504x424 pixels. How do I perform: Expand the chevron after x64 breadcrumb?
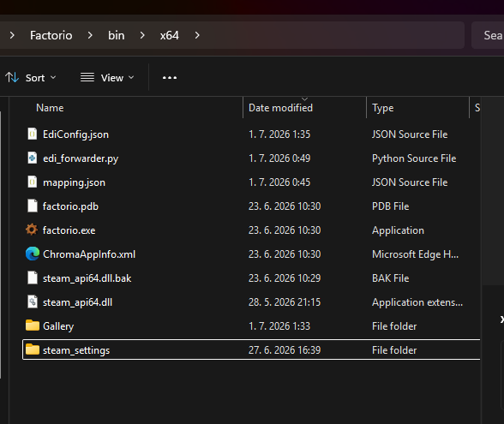click(x=197, y=35)
